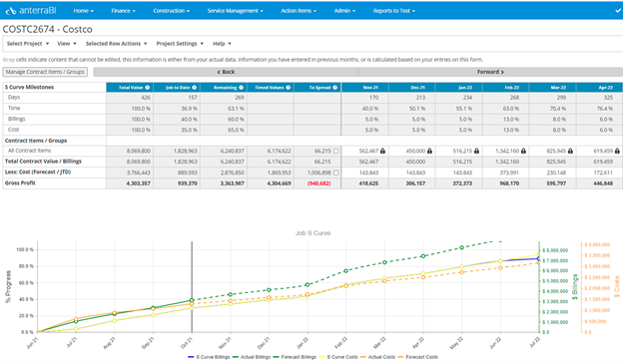
Task: Tick the To Spread checkbox for Less: Cost
Action: (336, 173)
